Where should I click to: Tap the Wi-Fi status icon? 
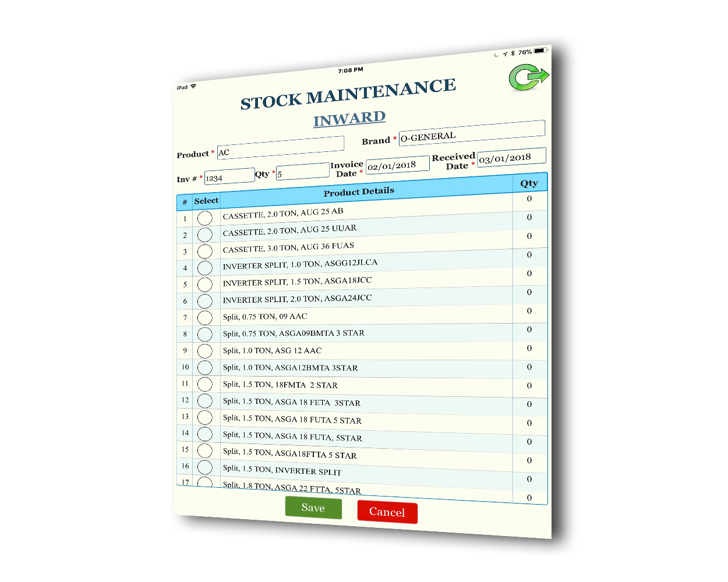coord(193,86)
